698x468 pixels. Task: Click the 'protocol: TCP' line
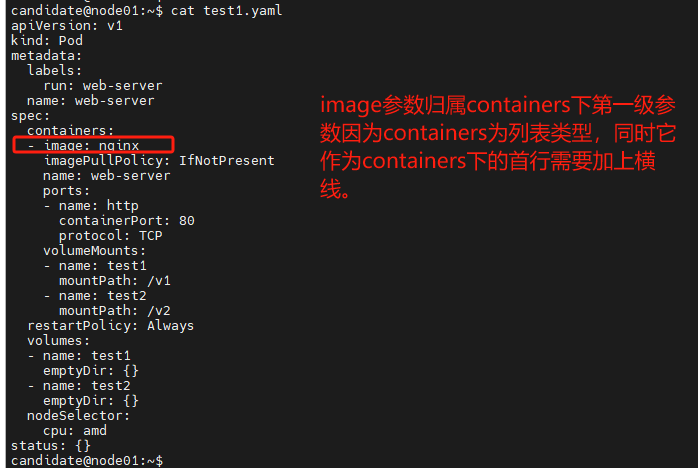pos(110,235)
